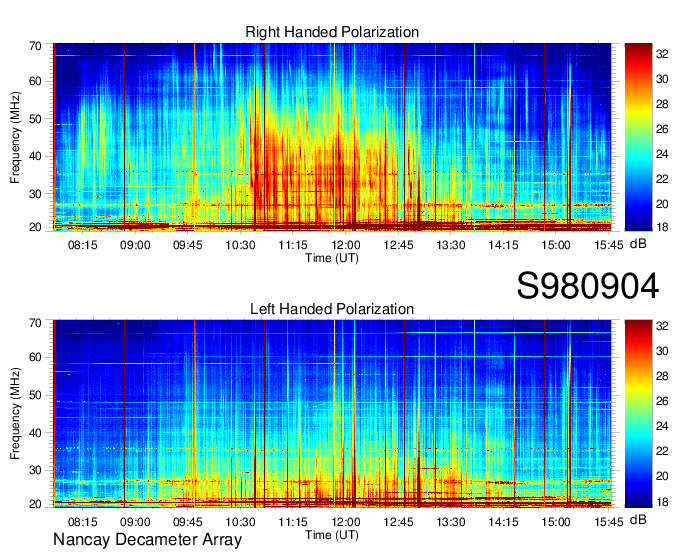Click the Left Handed Polarization title
This screenshot has width=680, height=552.
[x=332, y=309]
